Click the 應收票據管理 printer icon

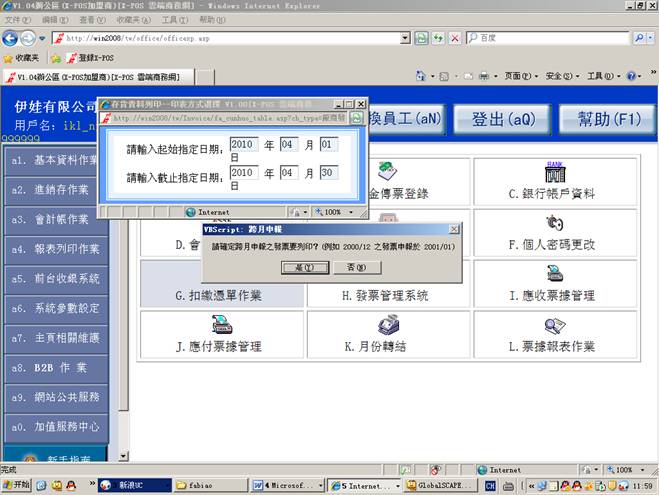click(x=553, y=273)
